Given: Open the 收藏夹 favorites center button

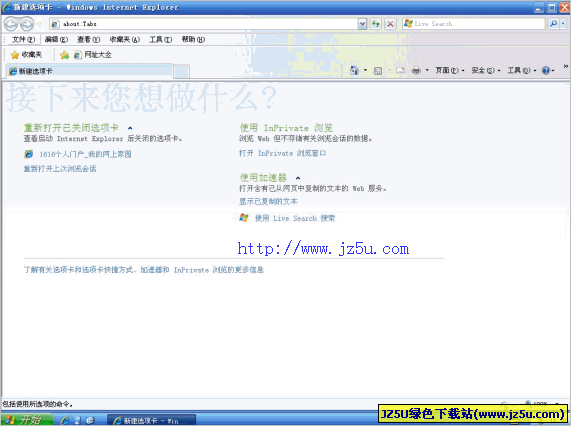Looking at the screenshot, I should [x=26, y=55].
